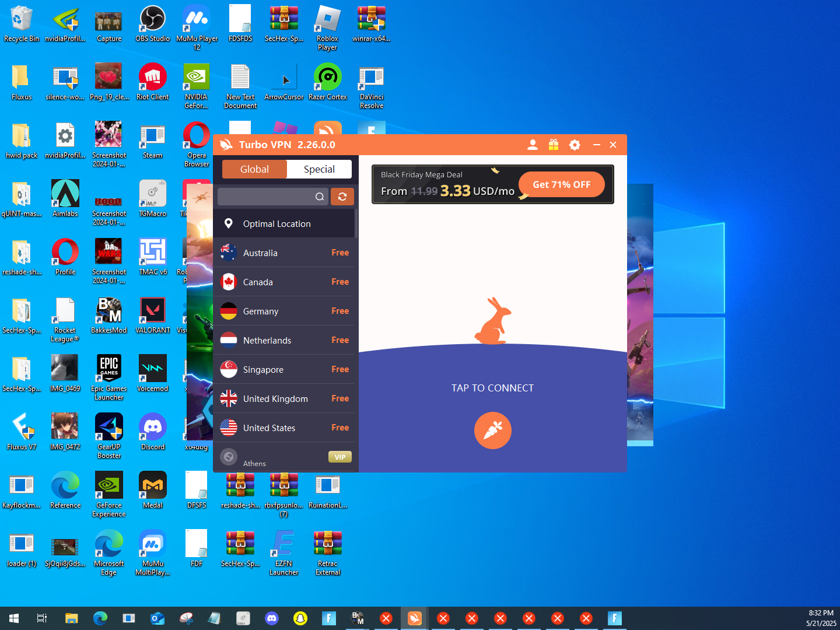Select the Rocket League desktop icon
Image resolution: width=840 pixels, height=630 pixels.
click(65, 320)
